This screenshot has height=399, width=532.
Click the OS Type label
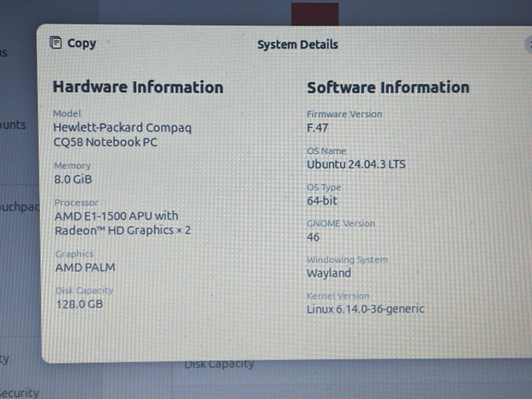[324, 187]
